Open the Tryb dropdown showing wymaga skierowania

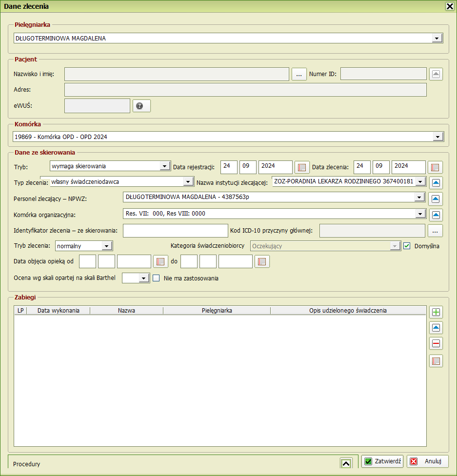pyautogui.click(x=165, y=166)
